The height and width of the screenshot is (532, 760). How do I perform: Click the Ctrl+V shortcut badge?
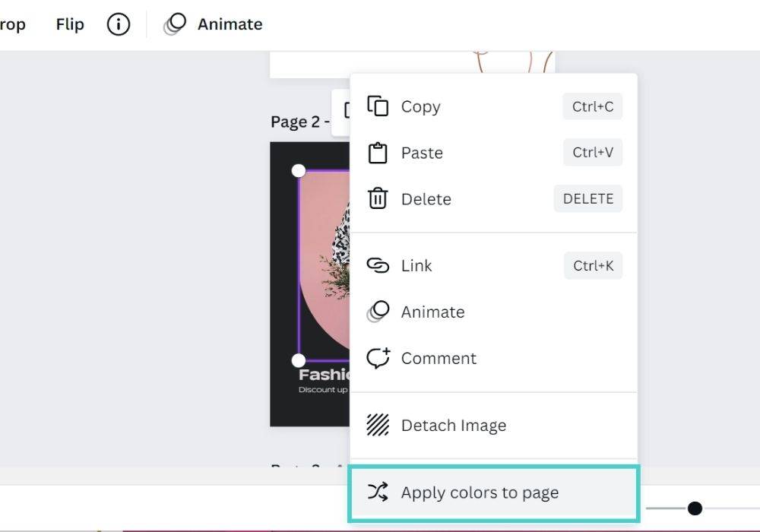click(x=592, y=152)
